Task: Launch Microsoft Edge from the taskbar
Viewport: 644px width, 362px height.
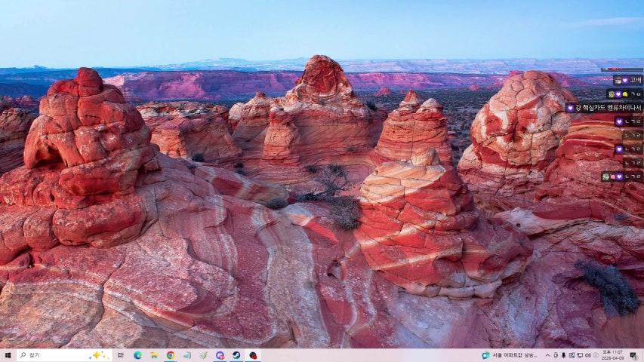Action: click(137, 355)
